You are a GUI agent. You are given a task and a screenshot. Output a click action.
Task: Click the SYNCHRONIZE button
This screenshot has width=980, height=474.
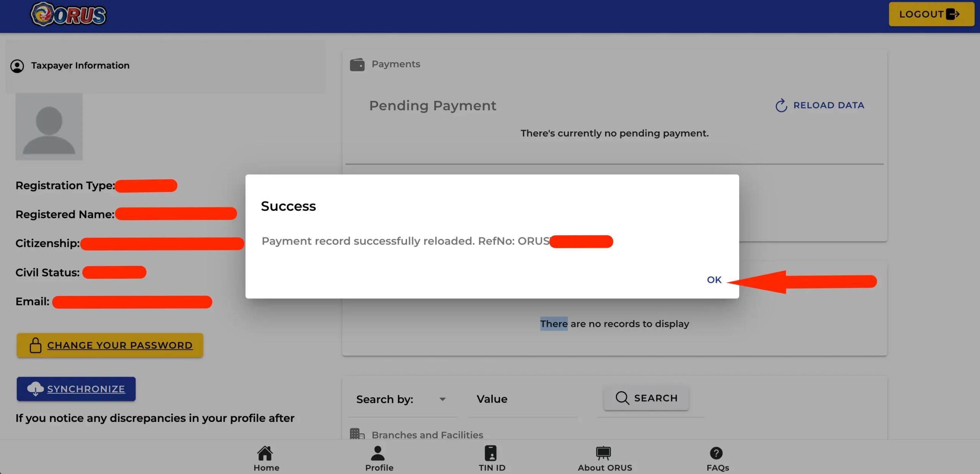coord(76,389)
